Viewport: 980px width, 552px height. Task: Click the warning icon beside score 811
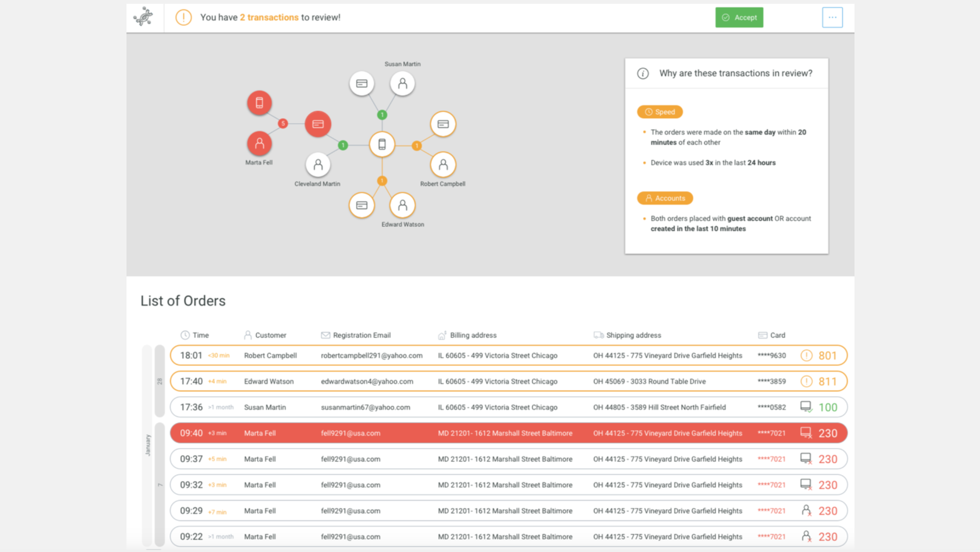[806, 381]
